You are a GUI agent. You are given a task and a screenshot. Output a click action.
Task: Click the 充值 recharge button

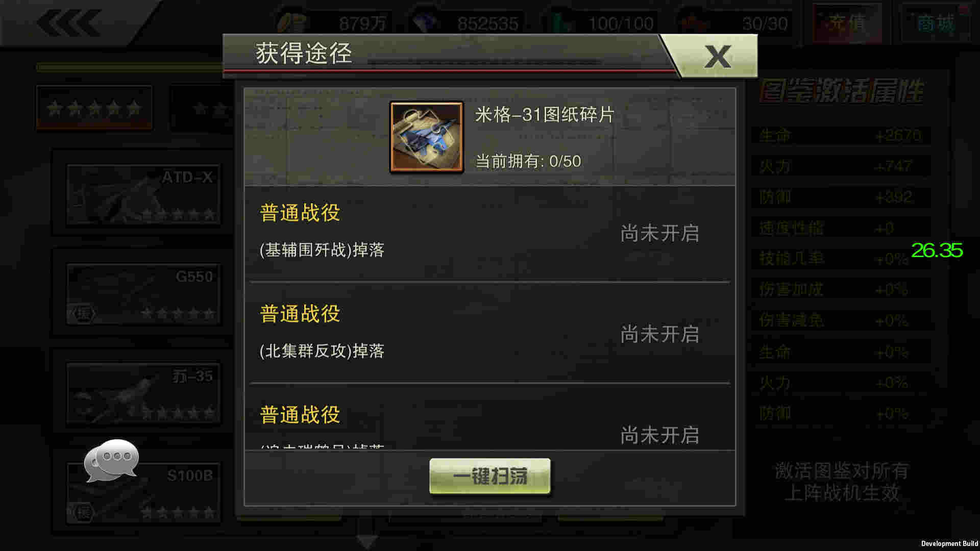(x=847, y=23)
